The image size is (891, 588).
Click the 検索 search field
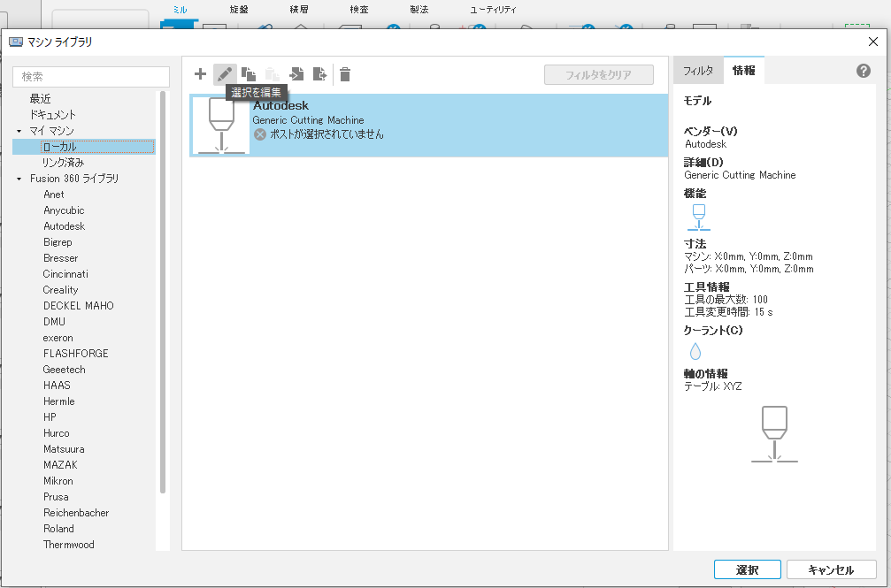(91, 77)
